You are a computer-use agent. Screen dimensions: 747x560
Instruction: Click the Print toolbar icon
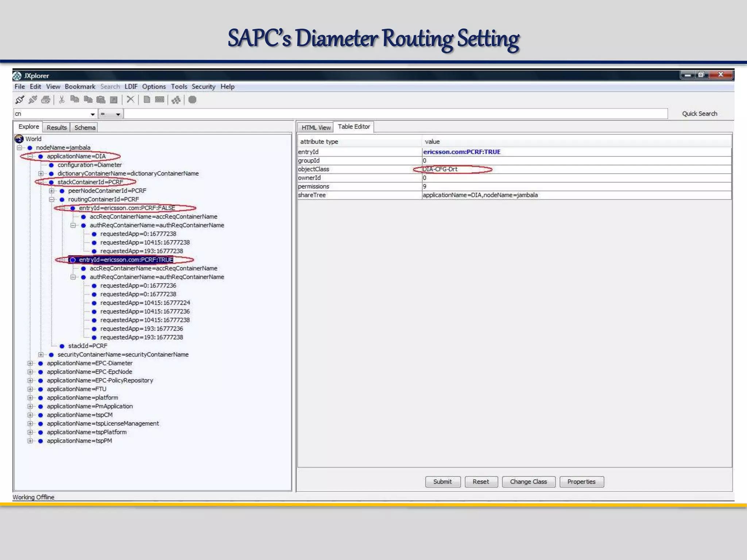click(x=46, y=100)
